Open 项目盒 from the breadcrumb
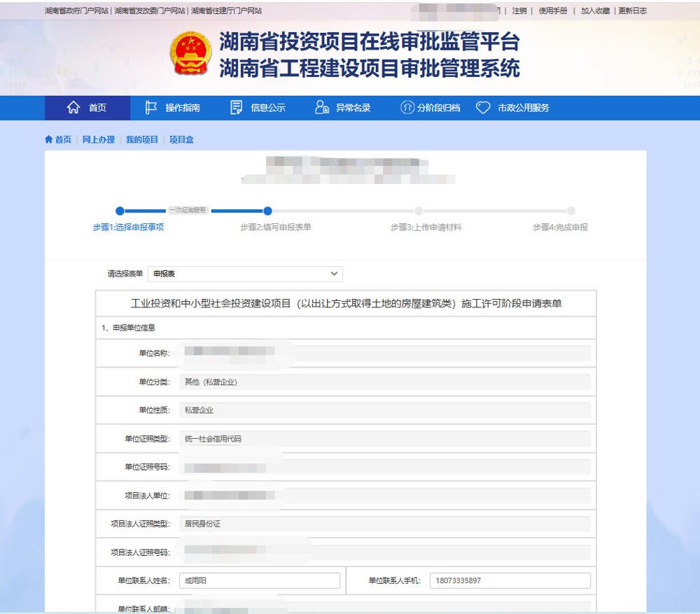The height and width of the screenshot is (614, 700). pyautogui.click(x=179, y=139)
